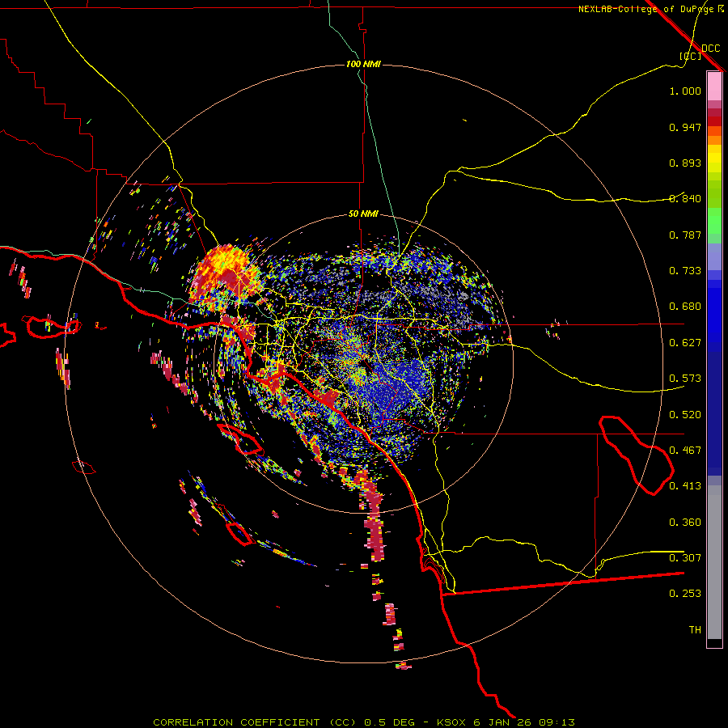The height and width of the screenshot is (728, 728).
Task: Click the 6 JAN 26 date text
Action: pyautogui.click(x=502, y=722)
